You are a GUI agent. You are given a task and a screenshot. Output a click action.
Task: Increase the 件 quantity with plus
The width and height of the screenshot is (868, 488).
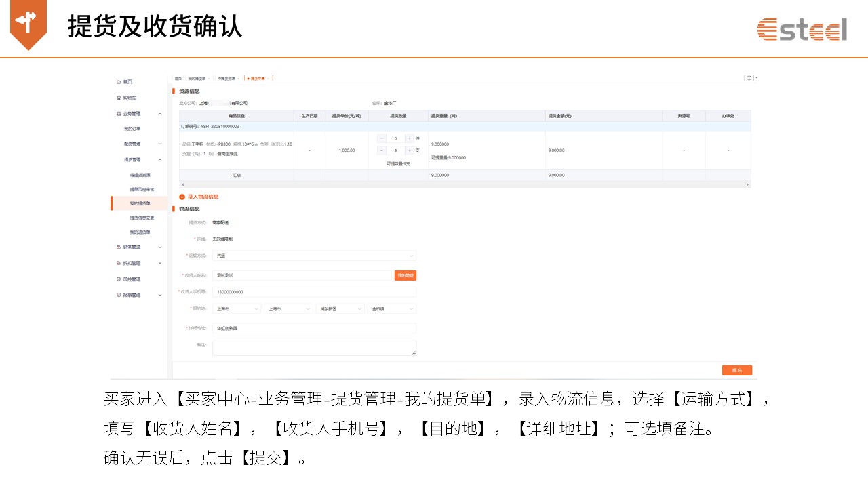[x=409, y=138]
